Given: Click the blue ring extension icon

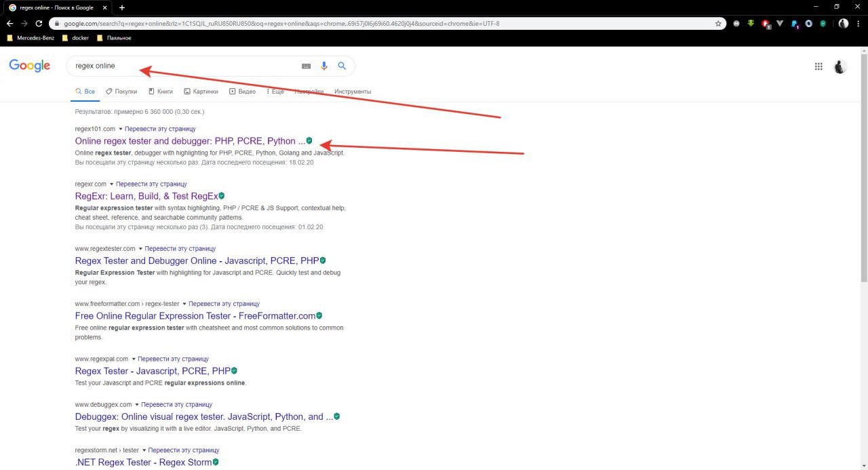Looking at the screenshot, I should pyautogui.click(x=808, y=23).
